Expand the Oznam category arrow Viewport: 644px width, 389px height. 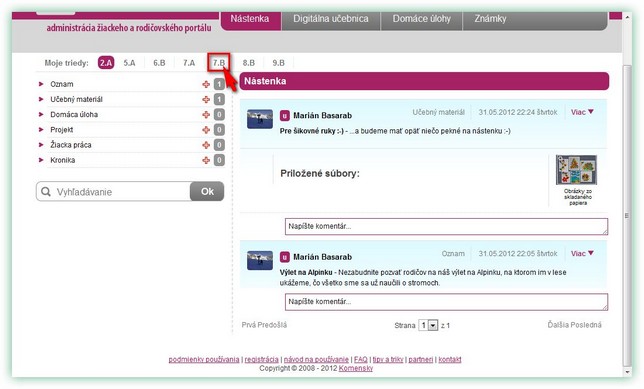[x=41, y=84]
